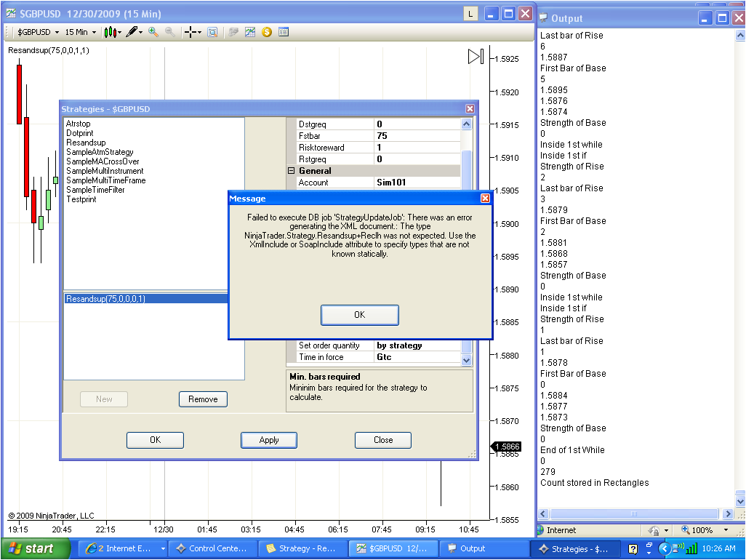Select Resandsup in the strategy list
Viewport: 746px width, 560px height.
(x=86, y=143)
